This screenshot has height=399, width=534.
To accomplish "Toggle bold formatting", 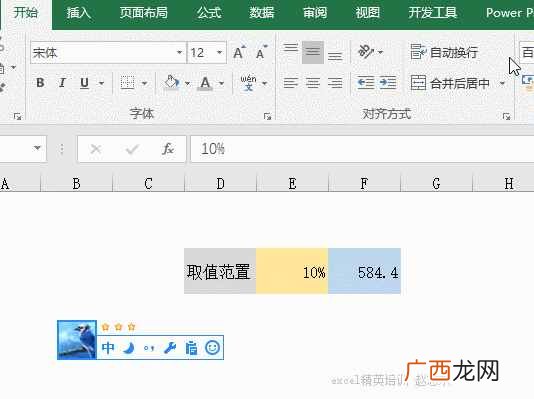I will pyautogui.click(x=40, y=83).
